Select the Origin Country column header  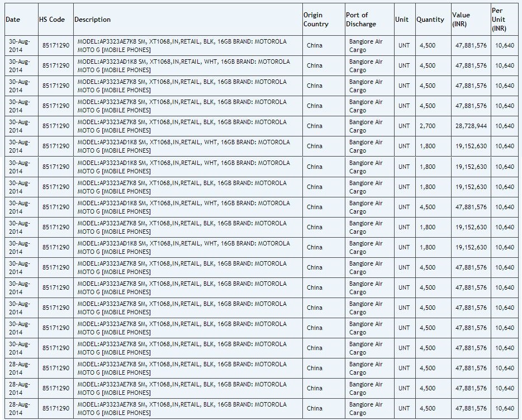316,20
